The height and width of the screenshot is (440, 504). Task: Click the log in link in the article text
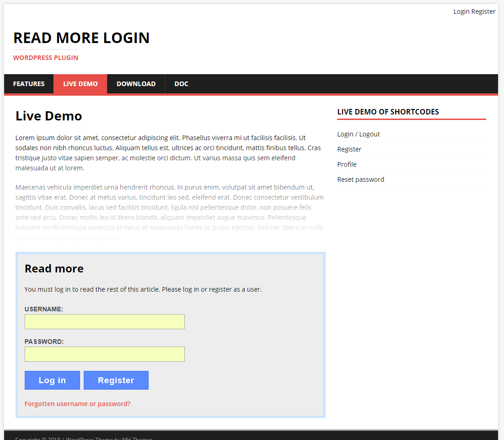coord(182,289)
